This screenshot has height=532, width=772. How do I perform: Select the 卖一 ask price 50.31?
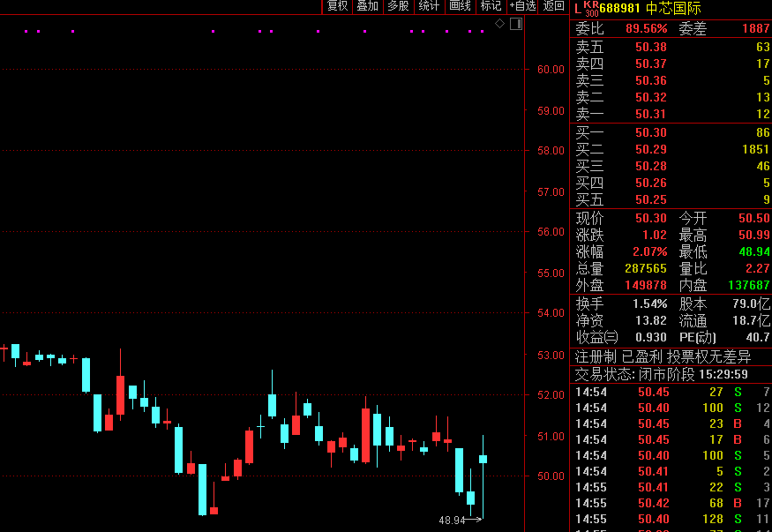tap(651, 115)
